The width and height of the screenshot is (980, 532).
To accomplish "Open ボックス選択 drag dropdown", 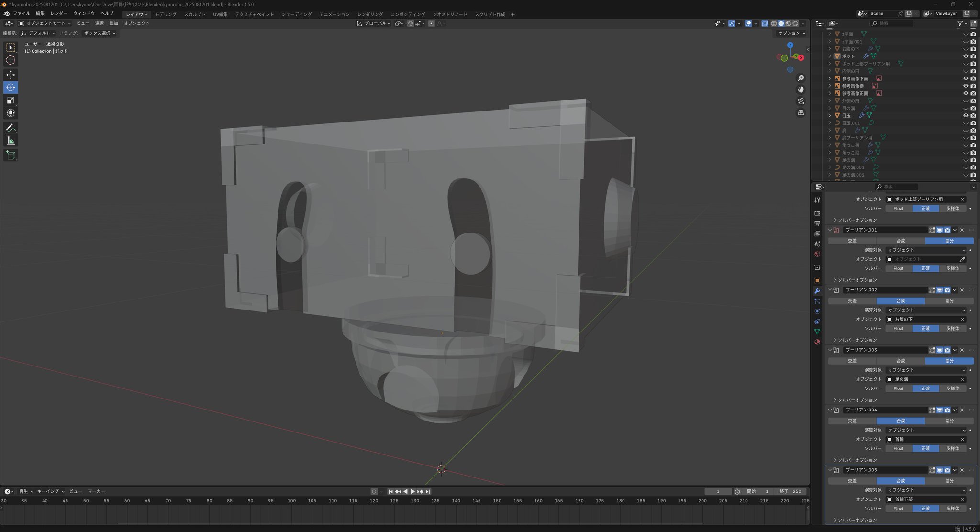I will [100, 33].
